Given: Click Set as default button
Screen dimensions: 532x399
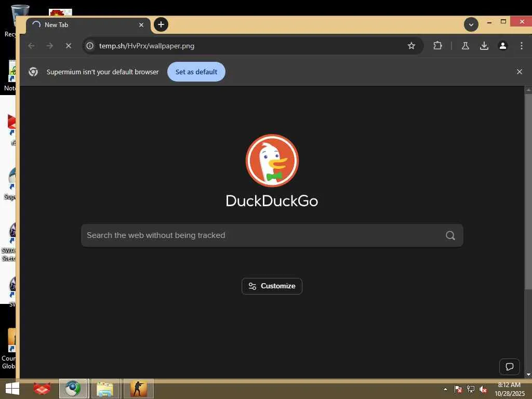Looking at the screenshot, I should (x=196, y=72).
